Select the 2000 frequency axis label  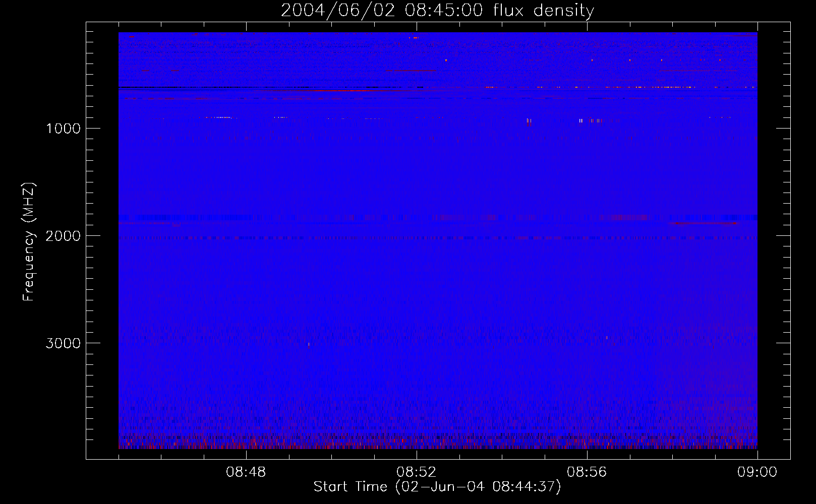click(x=63, y=236)
